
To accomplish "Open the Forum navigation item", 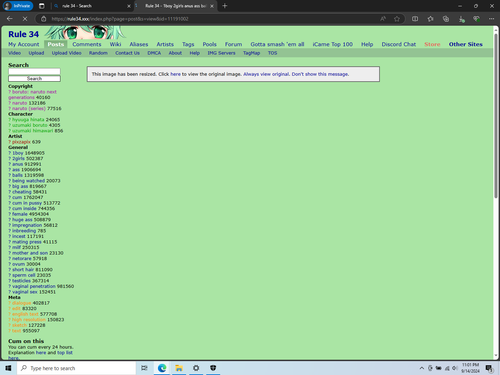I will pyautogui.click(x=233, y=44).
